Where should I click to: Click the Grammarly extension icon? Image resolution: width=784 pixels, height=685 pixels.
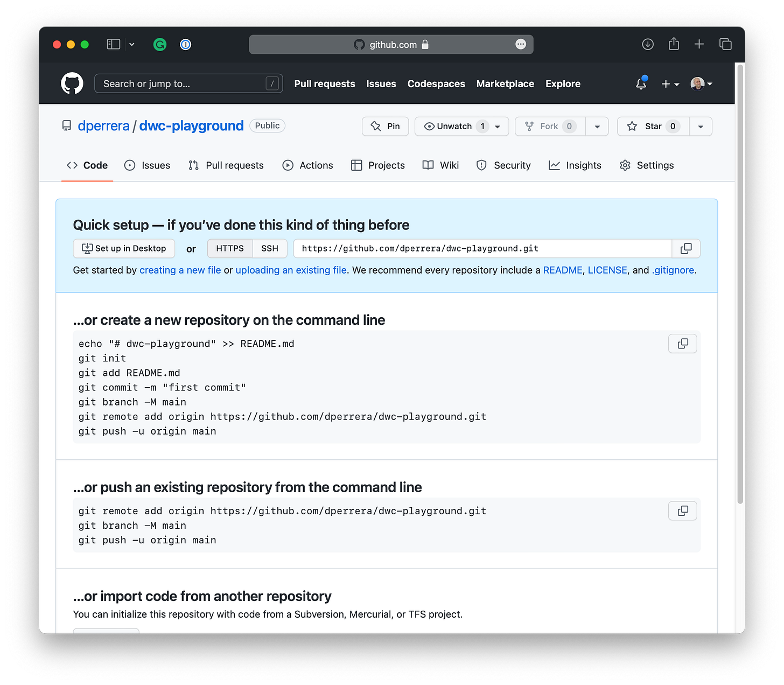click(x=160, y=44)
